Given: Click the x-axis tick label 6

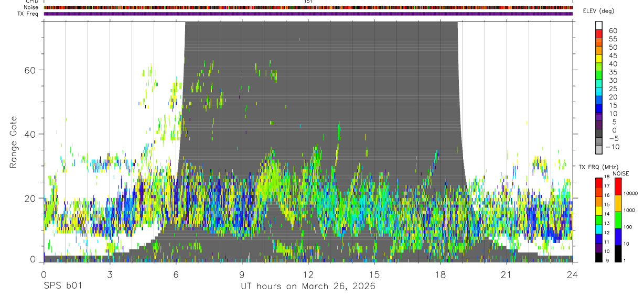Looking at the screenshot, I should click(x=176, y=274).
